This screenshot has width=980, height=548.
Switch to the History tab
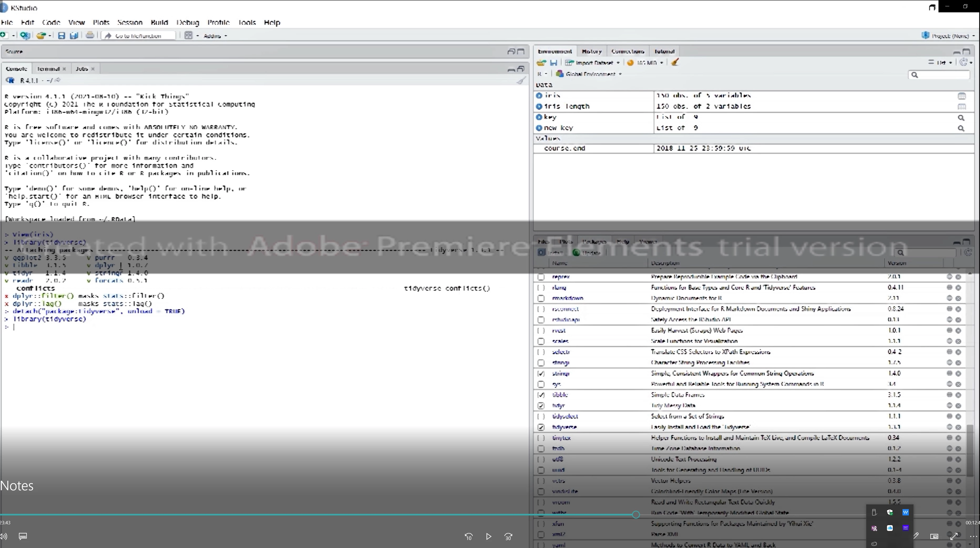pyautogui.click(x=592, y=51)
